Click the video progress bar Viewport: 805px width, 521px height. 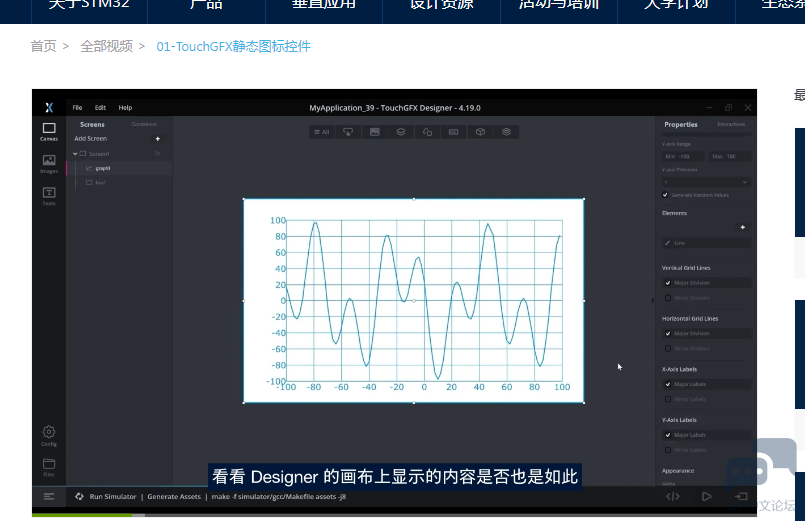[394, 515]
